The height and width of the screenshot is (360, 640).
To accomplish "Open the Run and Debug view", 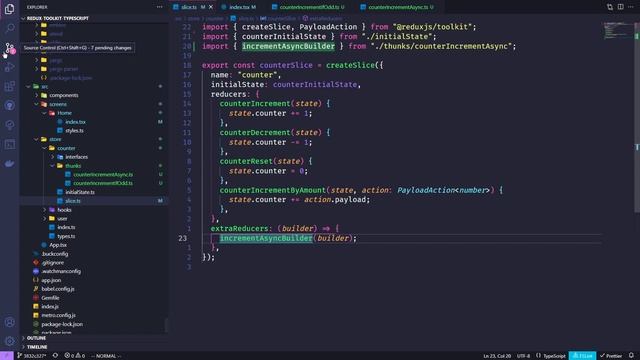I will click(9, 67).
